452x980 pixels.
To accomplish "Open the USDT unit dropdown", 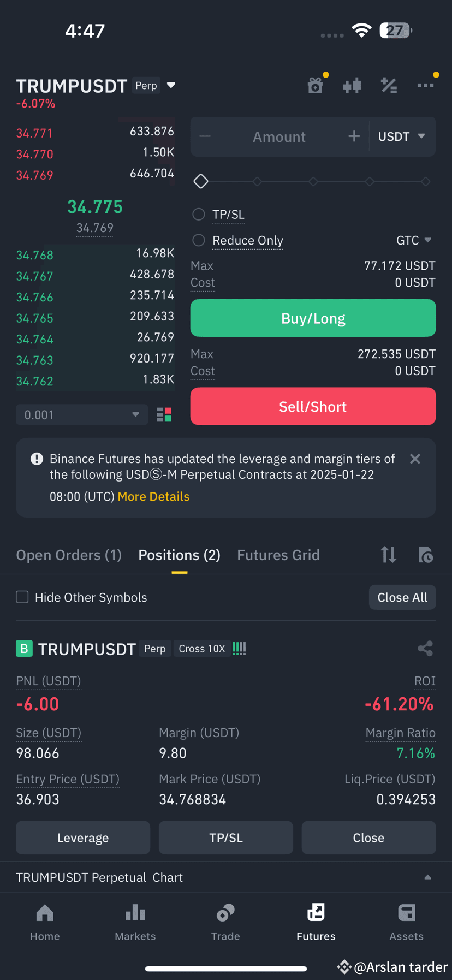I will point(402,136).
